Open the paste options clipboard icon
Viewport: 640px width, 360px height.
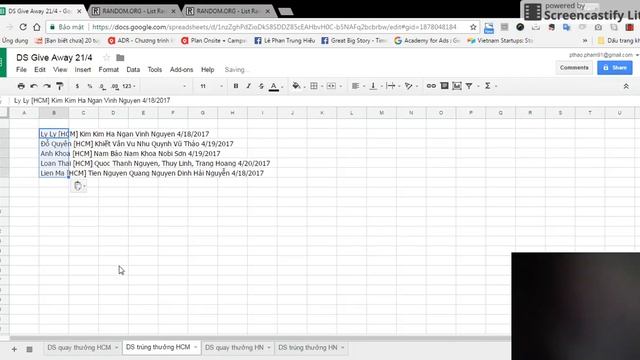(x=78, y=186)
